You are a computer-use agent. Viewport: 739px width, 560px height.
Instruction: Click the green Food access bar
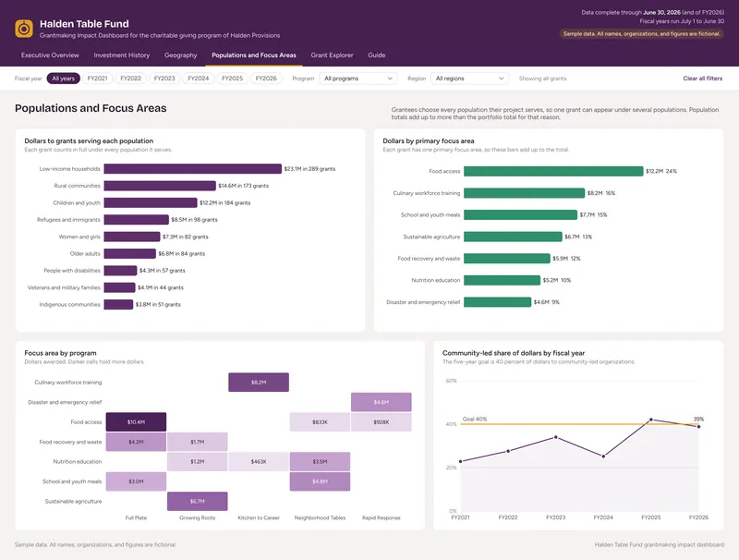click(553, 171)
